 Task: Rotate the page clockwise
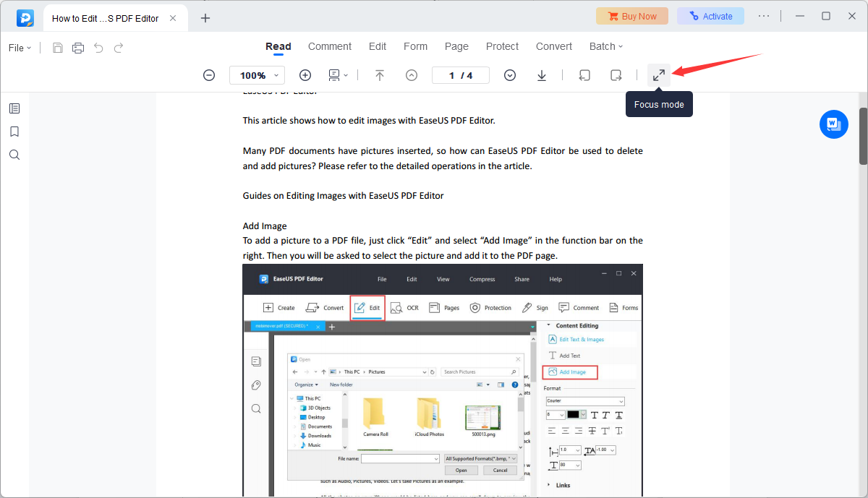coord(616,75)
